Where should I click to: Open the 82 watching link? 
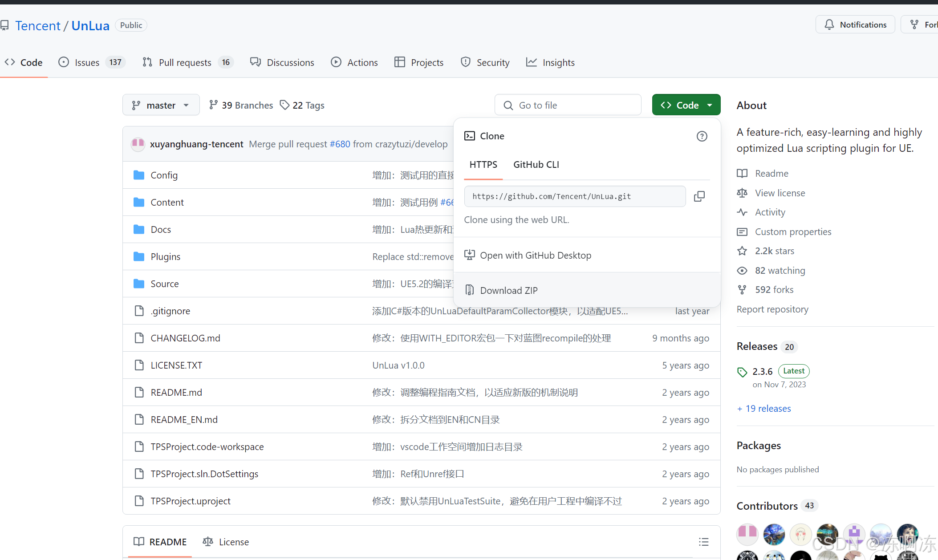tap(780, 270)
